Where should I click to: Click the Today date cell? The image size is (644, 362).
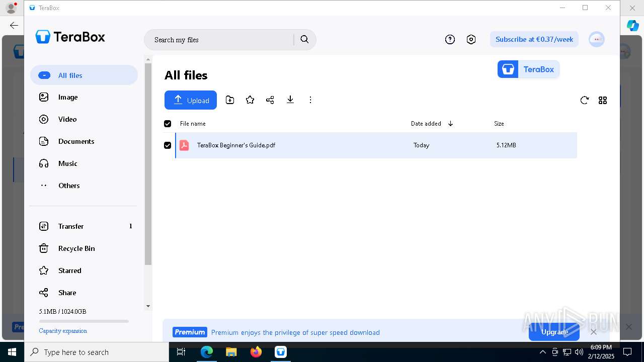[x=421, y=145]
